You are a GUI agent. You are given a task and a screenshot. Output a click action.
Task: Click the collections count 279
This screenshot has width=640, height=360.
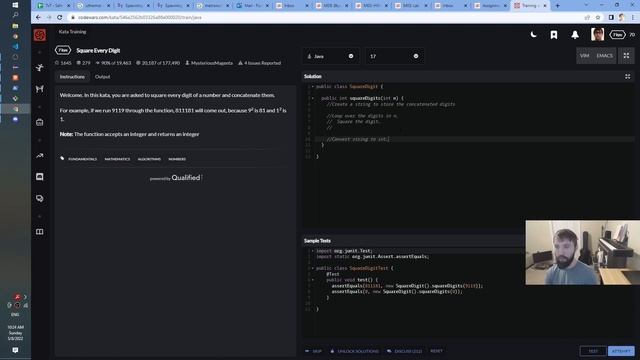pyautogui.click(x=84, y=63)
